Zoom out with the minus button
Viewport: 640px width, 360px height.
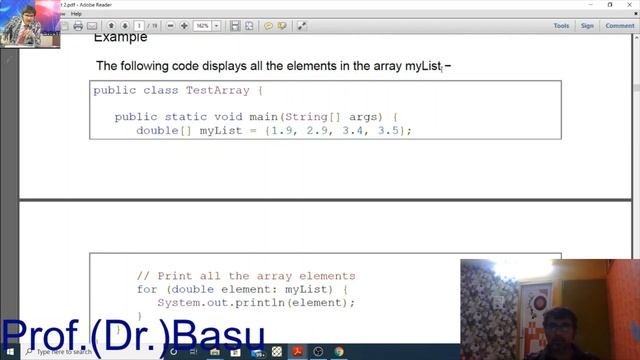click(x=171, y=26)
